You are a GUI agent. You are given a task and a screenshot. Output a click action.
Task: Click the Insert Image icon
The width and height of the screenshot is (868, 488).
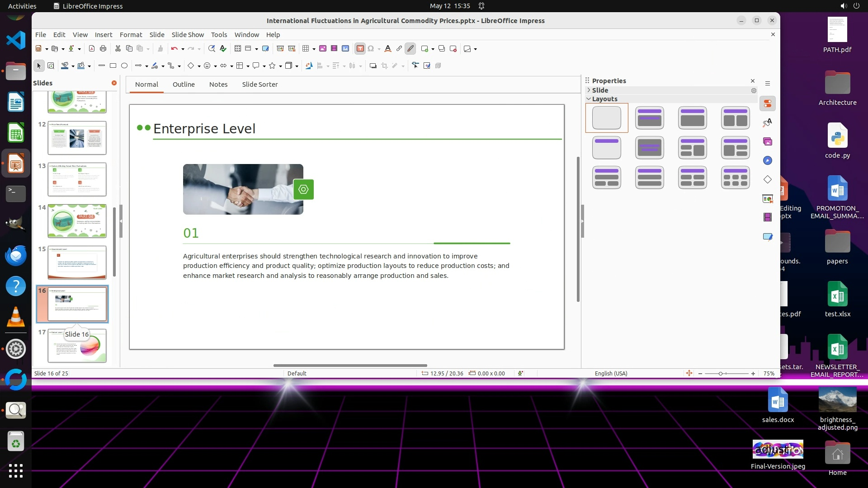(x=323, y=49)
